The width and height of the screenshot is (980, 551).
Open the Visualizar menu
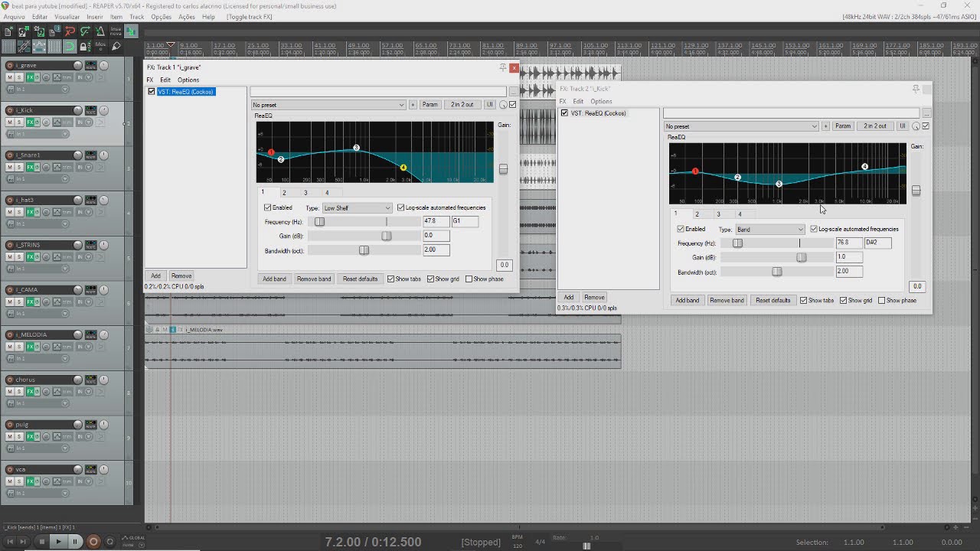67,16
